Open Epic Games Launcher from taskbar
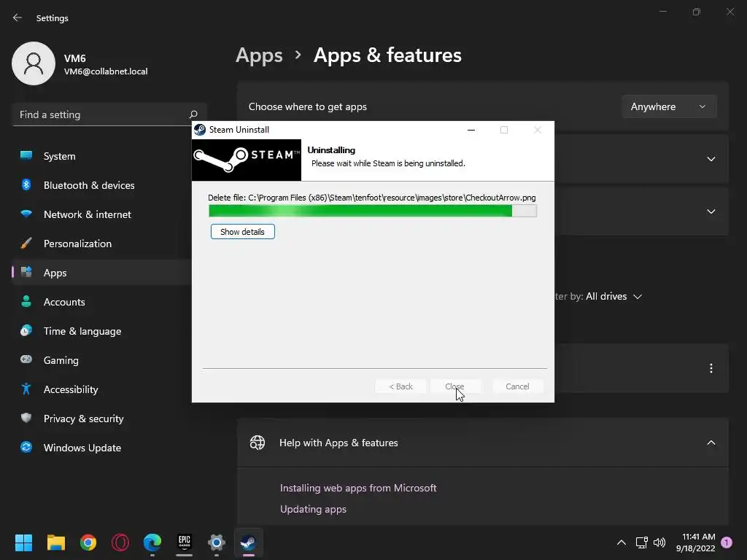Viewport: 747px width, 560px height. point(185,542)
